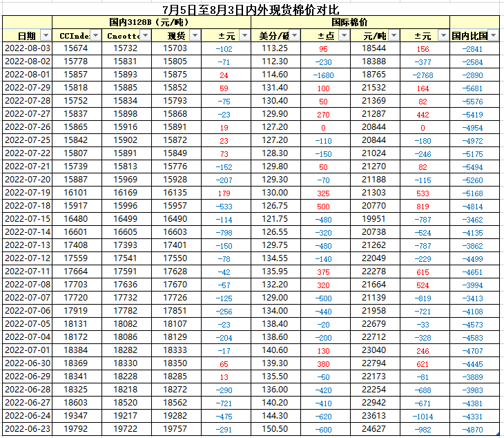Image resolution: width=504 pixels, height=438 pixels.
Task: Select date cell 2022-06-27
Action: 28,403
